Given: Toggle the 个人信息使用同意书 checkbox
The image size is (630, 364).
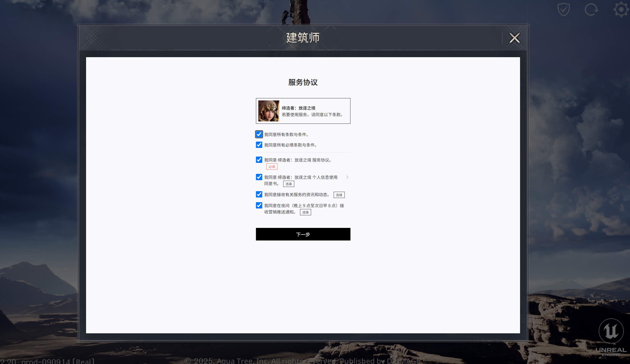Looking at the screenshot, I should click(259, 177).
